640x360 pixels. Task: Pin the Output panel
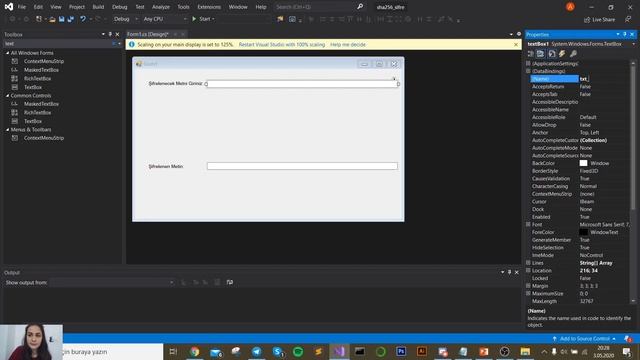click(x=509, y=272)
